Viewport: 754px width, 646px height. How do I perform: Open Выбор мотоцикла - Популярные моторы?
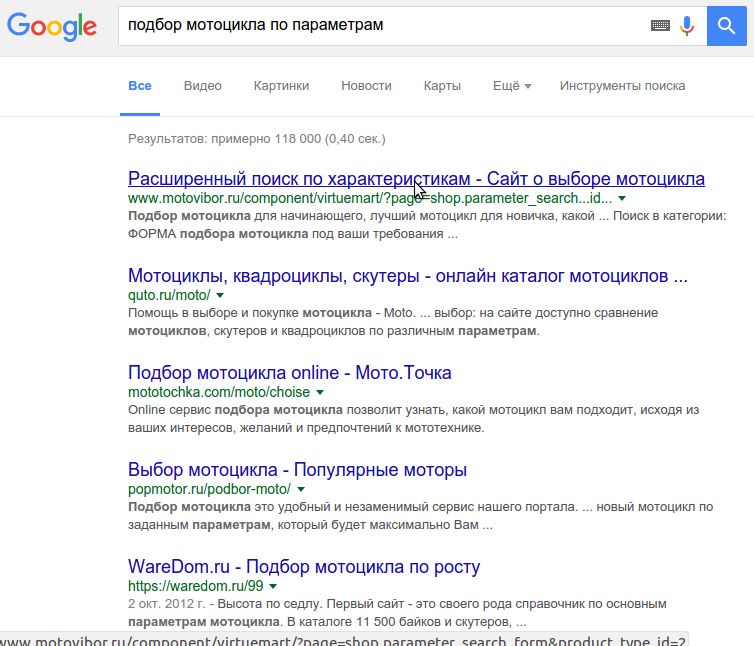click(297, 470)
